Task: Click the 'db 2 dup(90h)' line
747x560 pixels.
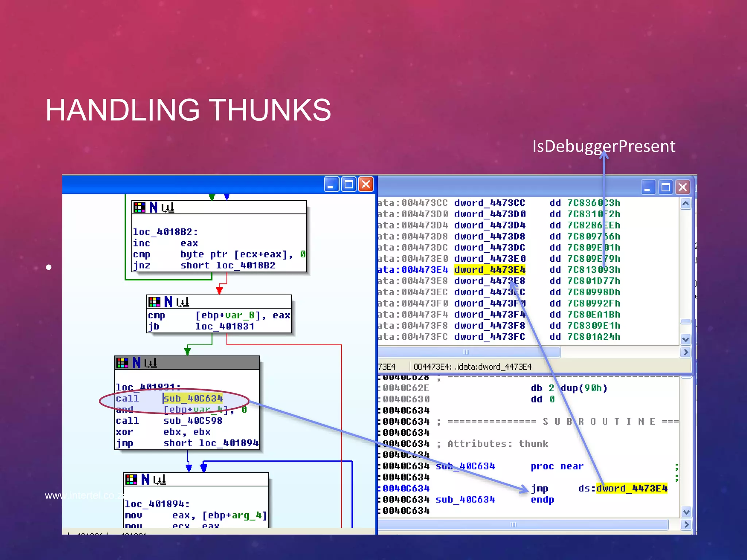Action: pyautogui.click(x=569, y=388)
